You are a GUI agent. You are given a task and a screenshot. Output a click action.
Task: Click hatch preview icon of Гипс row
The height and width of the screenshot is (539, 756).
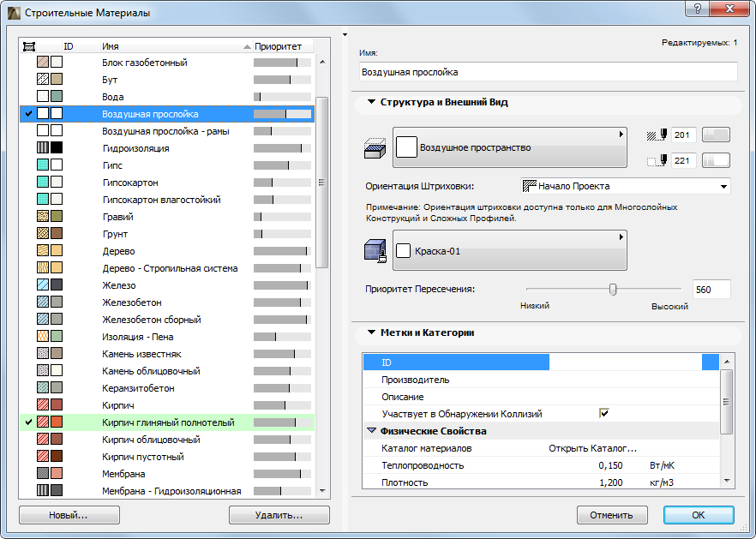pyautogui.click(x=43, y=165)
